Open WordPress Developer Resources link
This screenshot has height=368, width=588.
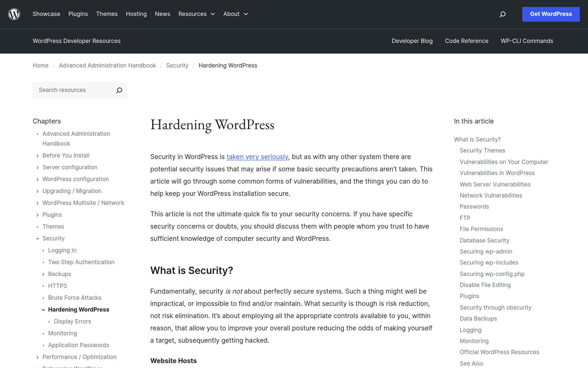click(x=76, y=41)
